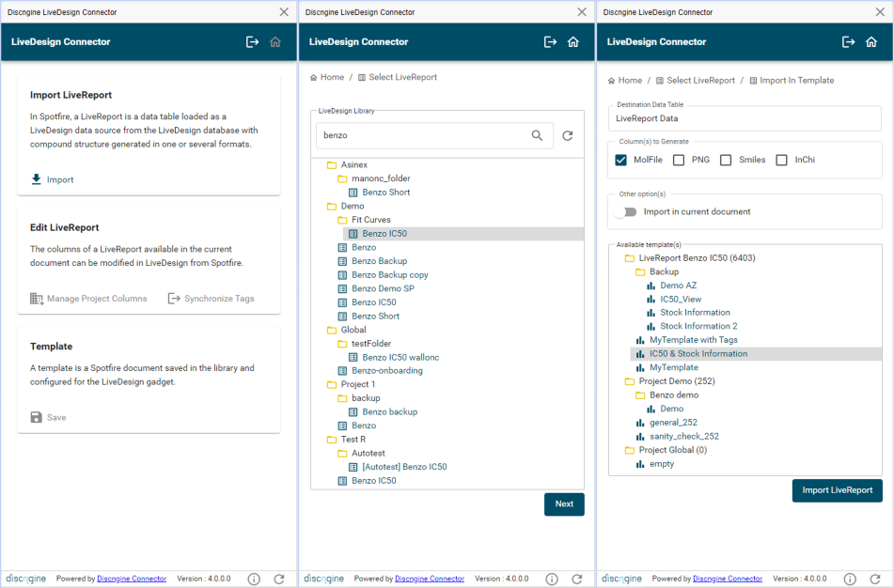The height and width of the screenshot is (588, 894).
Task: Click the search magnifier icon in LiveDesign Library
Action: point(537,135)
